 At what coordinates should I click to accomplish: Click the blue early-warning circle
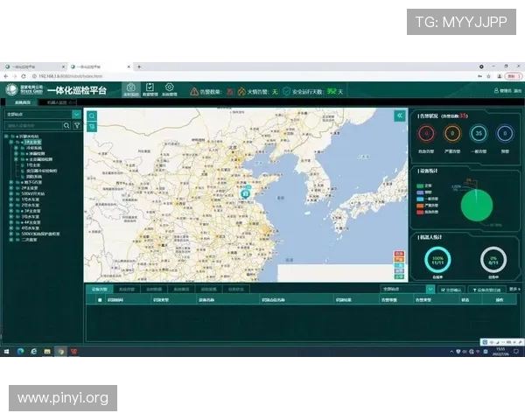coord(505,133)
